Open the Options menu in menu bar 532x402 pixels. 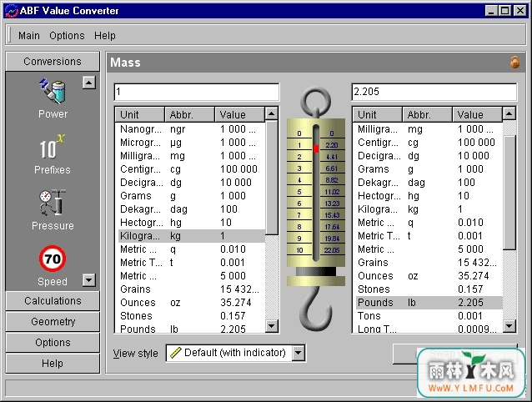pyautogui.click(x=67, y=35)
